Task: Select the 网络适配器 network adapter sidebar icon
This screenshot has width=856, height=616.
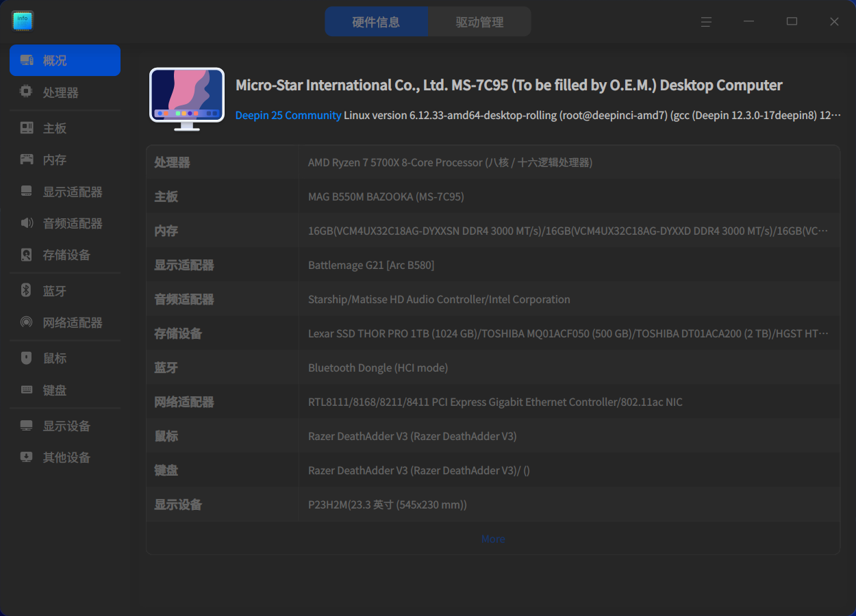Action: point(27,322)
